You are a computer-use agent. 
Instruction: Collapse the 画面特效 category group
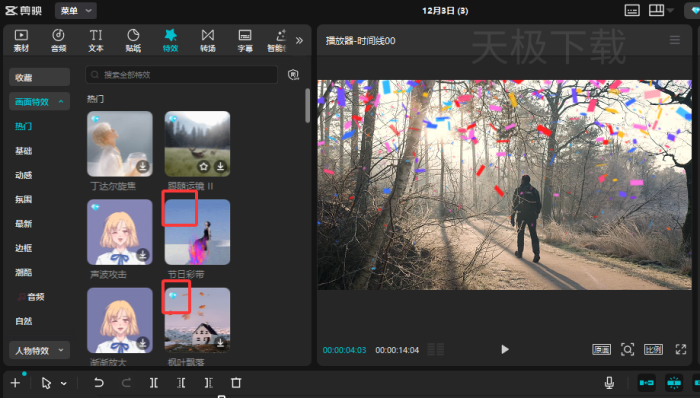(39, 102)
